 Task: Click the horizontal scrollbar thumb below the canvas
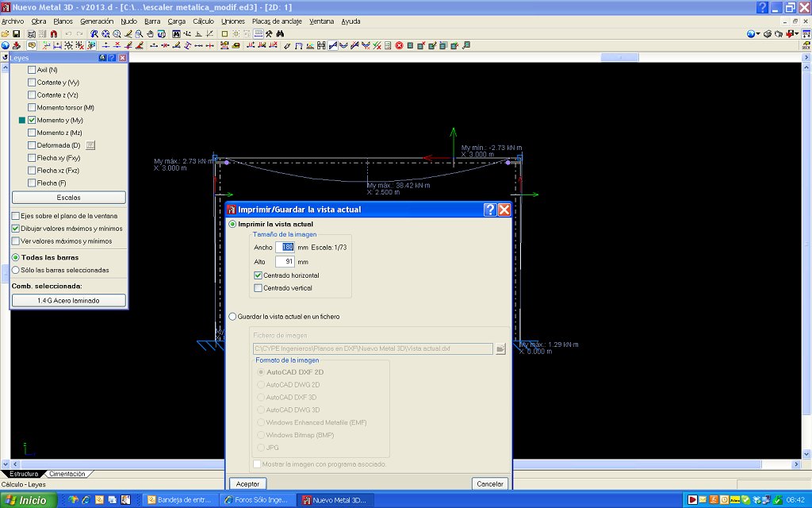391,464
